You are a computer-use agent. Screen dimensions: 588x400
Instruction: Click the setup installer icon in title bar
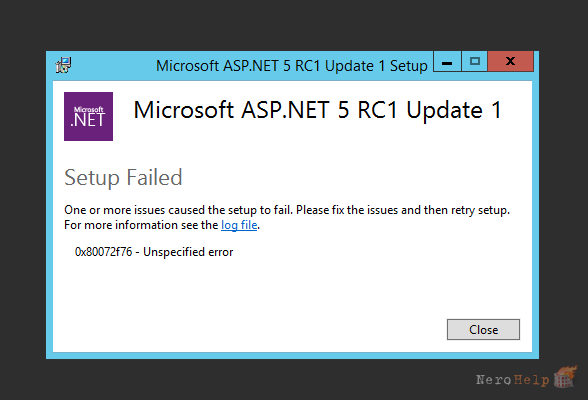pyautogui.click(x=64, y=66)
